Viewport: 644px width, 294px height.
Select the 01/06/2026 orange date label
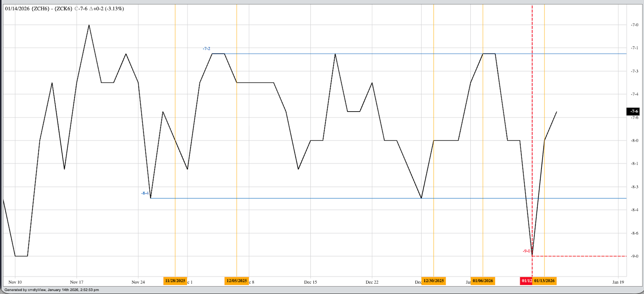483,281
